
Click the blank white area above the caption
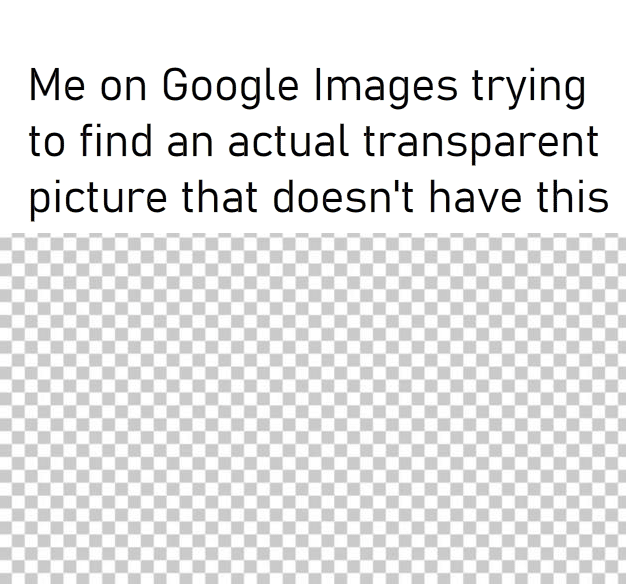click(x=313, y=28)
